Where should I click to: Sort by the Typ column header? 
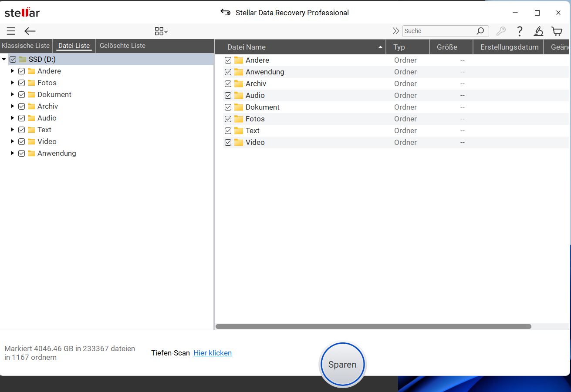(x=408, y=47)
